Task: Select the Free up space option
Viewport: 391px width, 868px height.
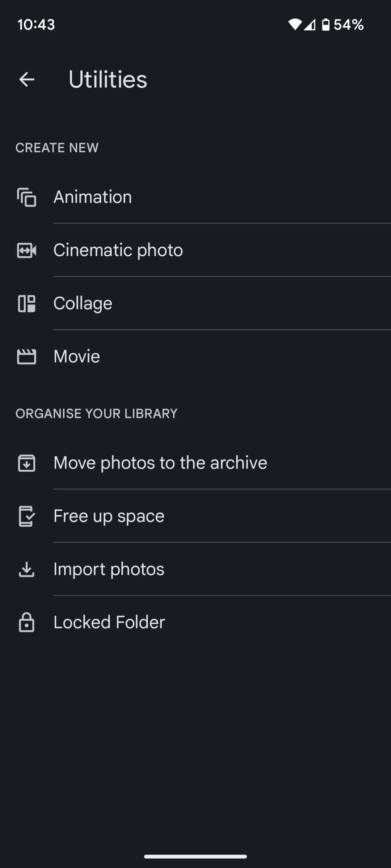Action: (109, 516)
